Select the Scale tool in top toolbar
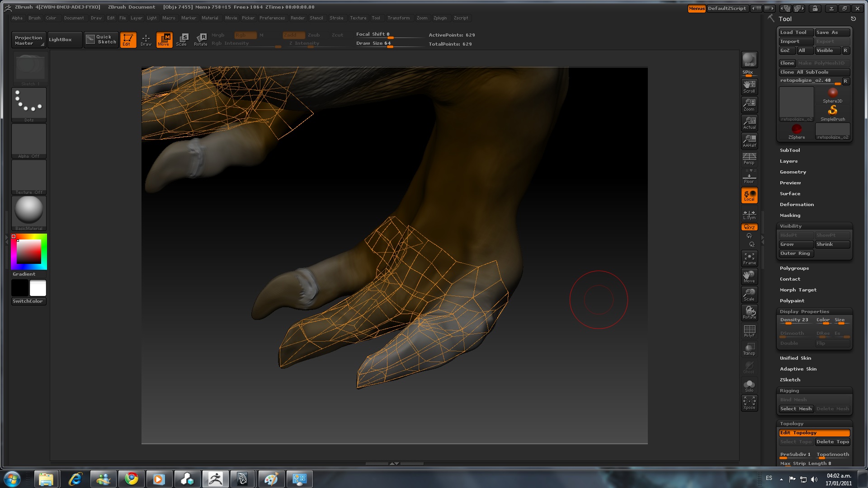The width and height of the screenshot is (868, 488). click(182, 39)
